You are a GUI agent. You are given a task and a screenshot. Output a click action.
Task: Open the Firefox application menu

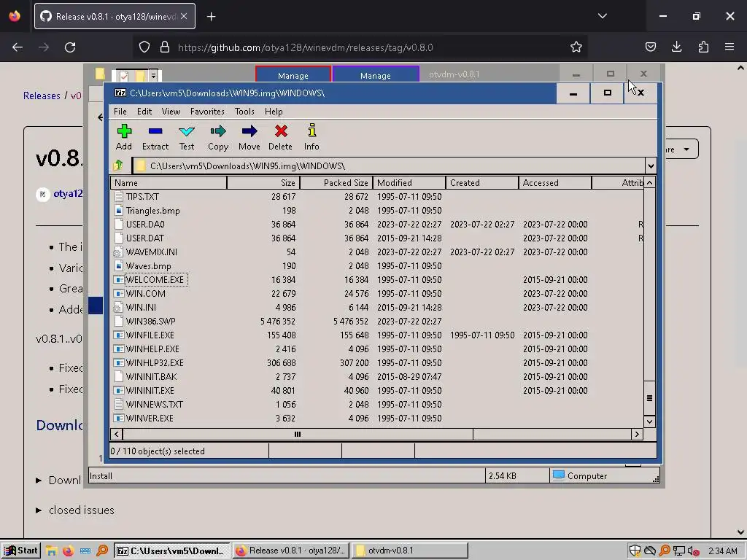(x=729, y=47)
